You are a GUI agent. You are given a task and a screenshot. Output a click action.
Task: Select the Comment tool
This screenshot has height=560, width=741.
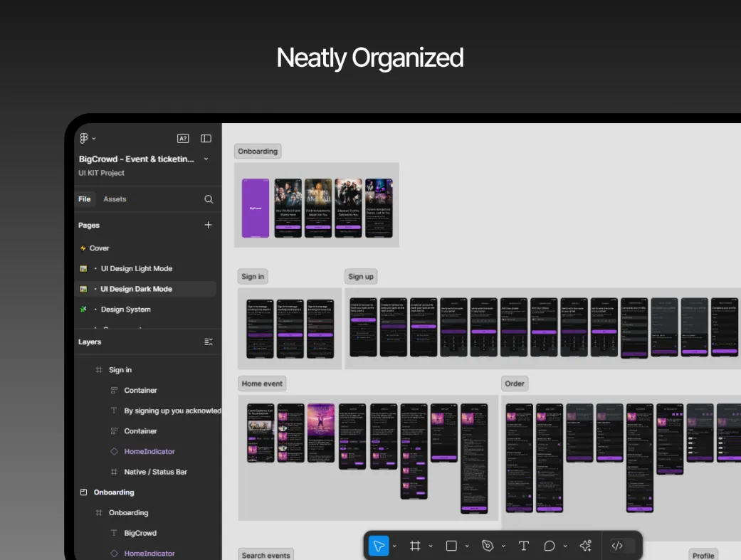pos(550,546)
